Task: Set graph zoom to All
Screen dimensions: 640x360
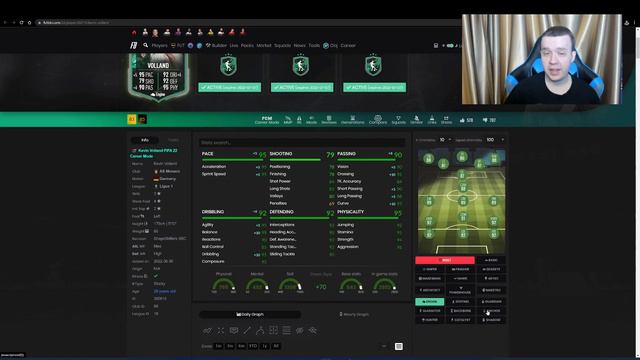Action: coord(276,346)
